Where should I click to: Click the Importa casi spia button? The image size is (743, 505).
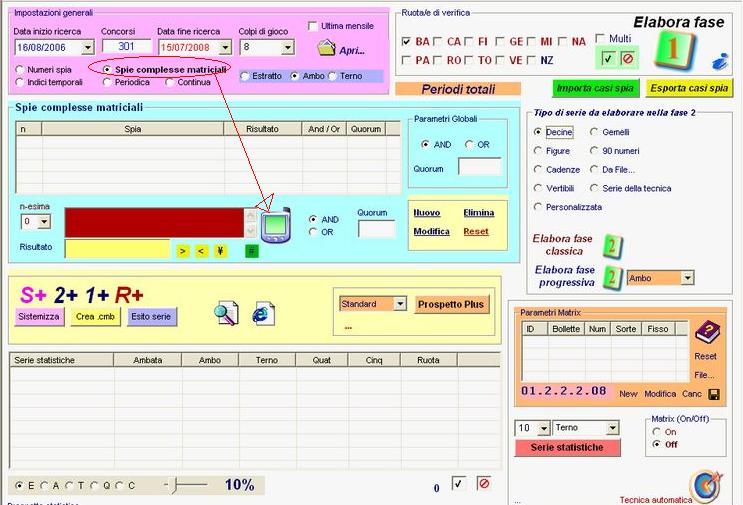coord(593,88)
